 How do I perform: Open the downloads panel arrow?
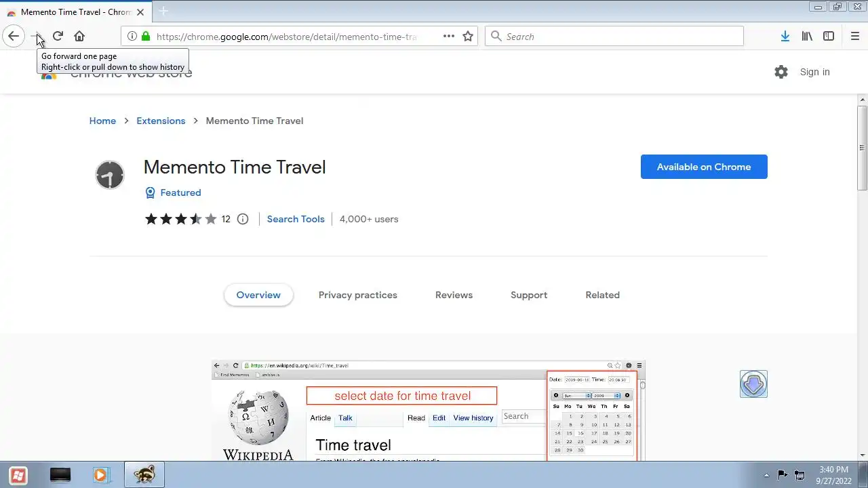click(785, 37)
